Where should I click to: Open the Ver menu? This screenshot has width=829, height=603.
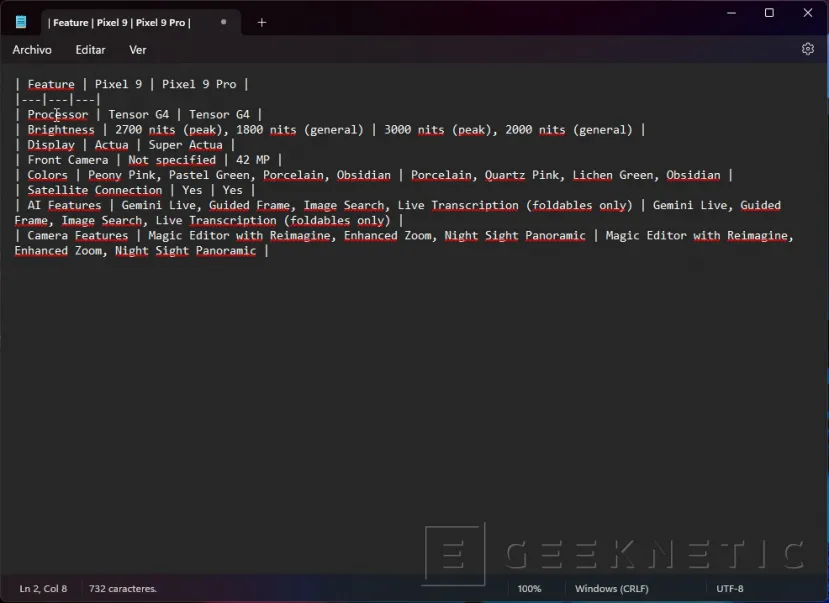137,50
